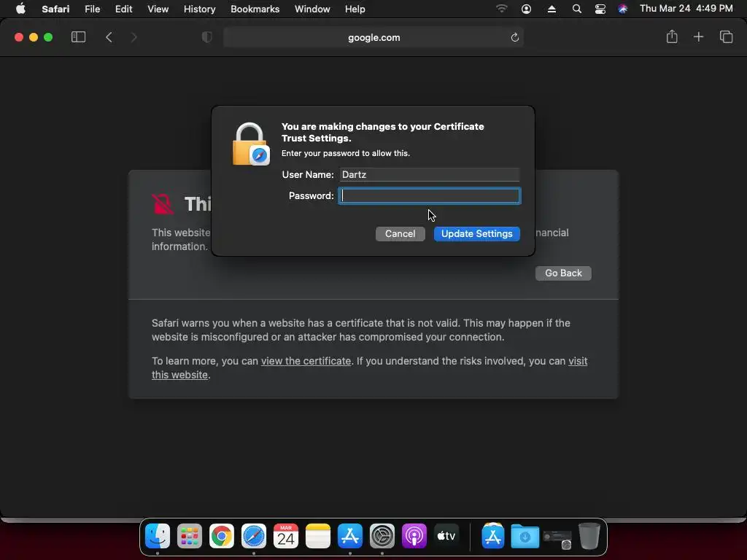Follow the 'view the certificate' link

click(x=306, y=361)
